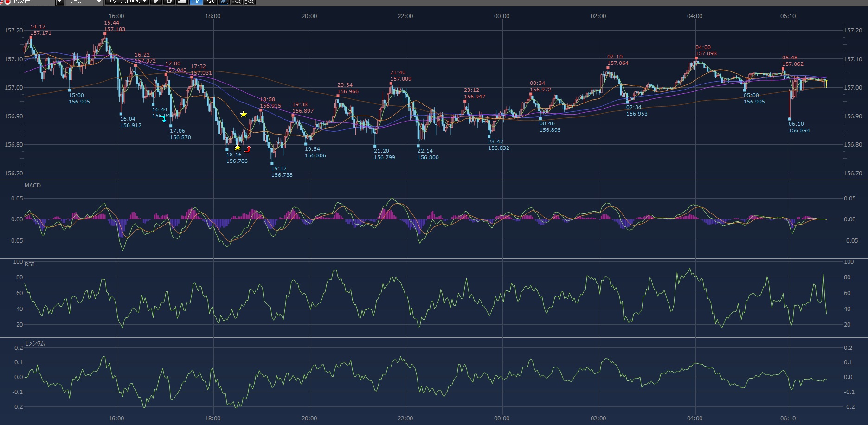Click the MACD panel label
Viewport: 868px width, 425px height.
coord(32,186)
